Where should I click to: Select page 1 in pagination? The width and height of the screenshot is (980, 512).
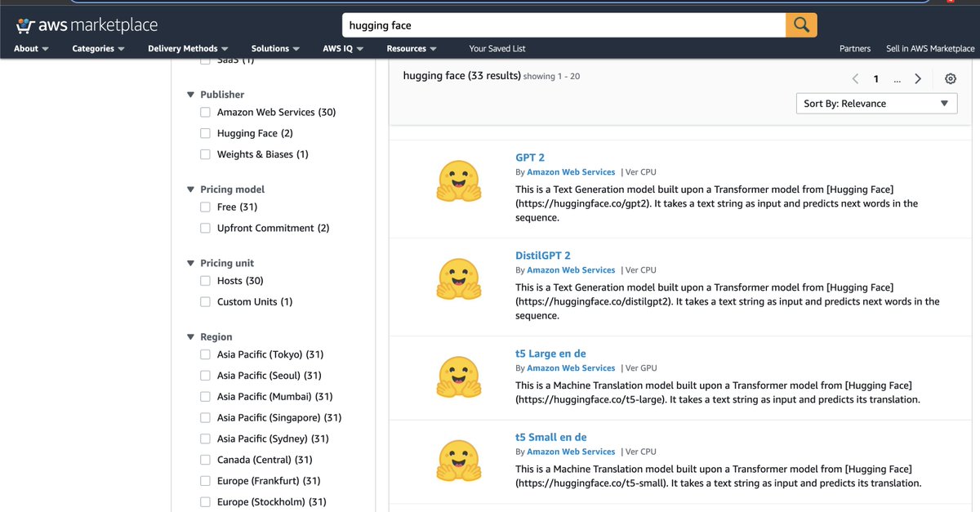[876, 79]
